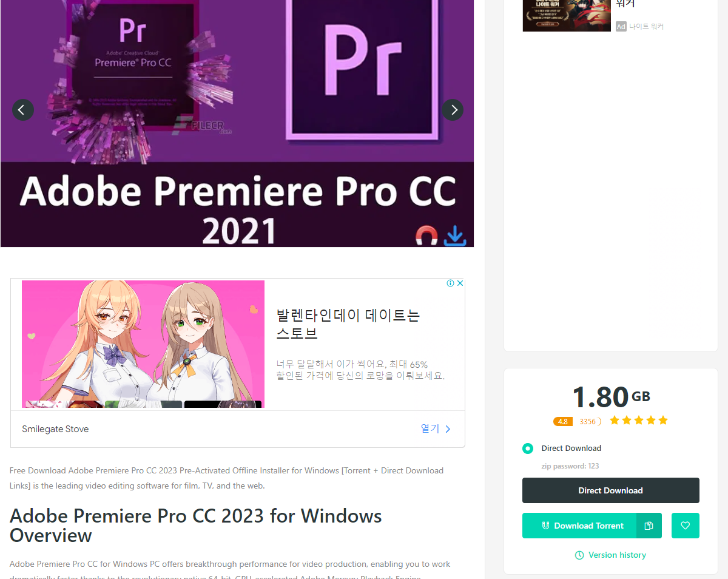This screenshot has width=728, height=579.
Task: Click the 나이트 워커 advertiser label
Action: (646, 27)
